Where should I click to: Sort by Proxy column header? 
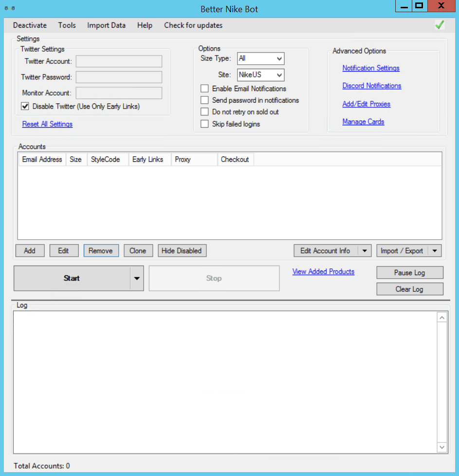click(x=194, y=159)
